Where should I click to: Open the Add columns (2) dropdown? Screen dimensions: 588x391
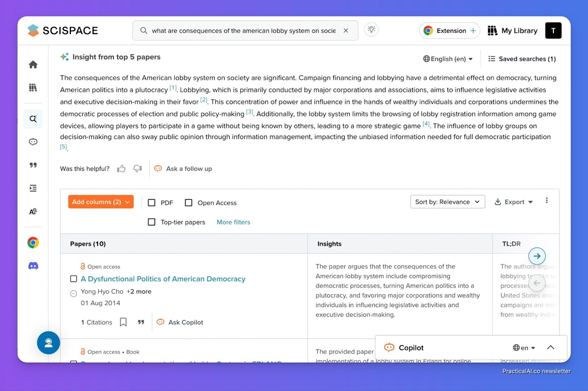[x=101, y=202]
